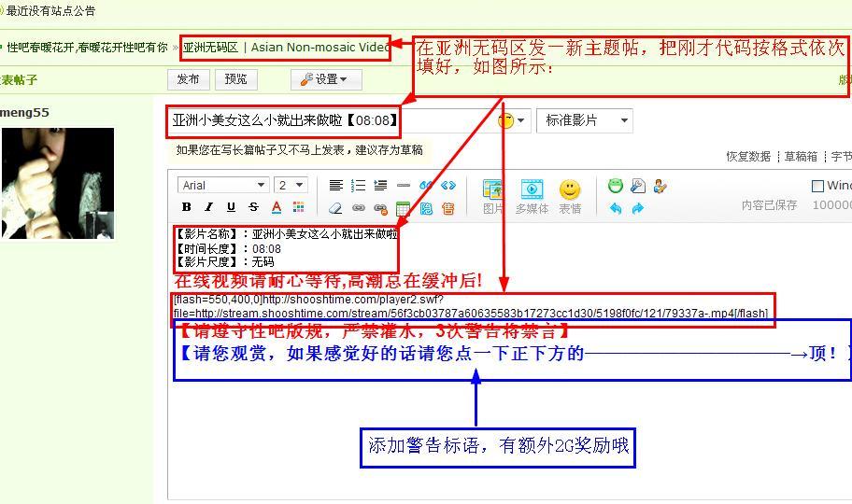The height and width of the screenshot is (504, 852).
Task: Apply strikethrough formatting in the editor
Action: (x=253, y=207)
